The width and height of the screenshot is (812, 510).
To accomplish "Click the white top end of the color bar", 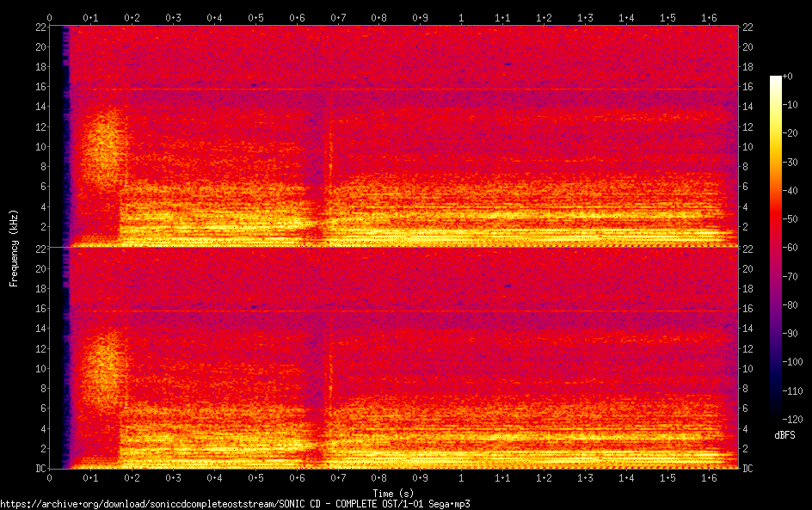I will pyautogui.click(x=776, y=80).
